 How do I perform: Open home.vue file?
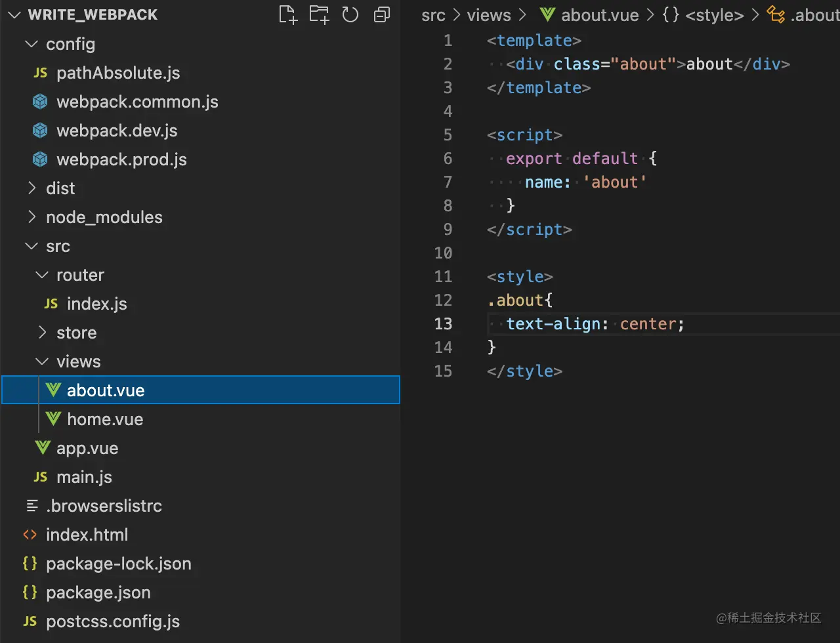point(200,419)
